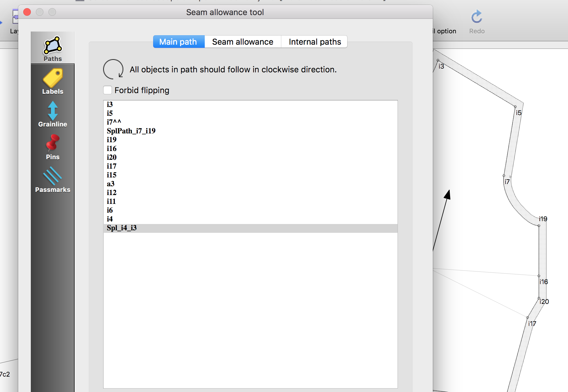The image size is (568, 392).
Task: Click the clockwise direction circle icon
Action: (x=113, y=69)
